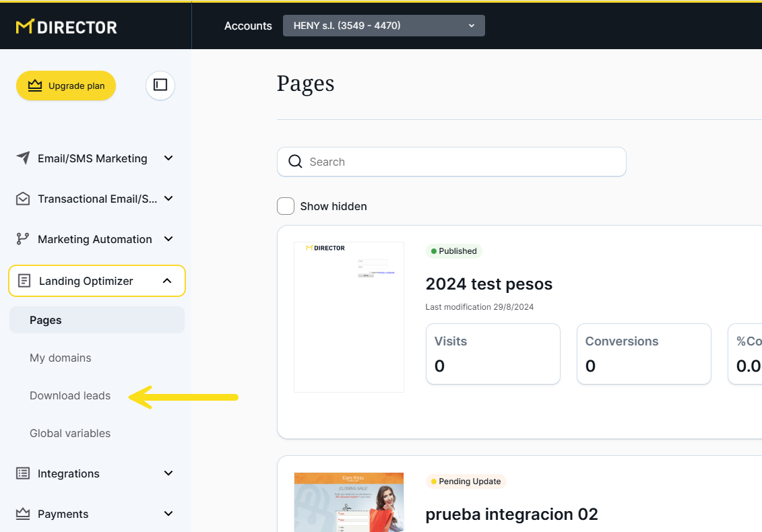Click the Integrations list icon
Screen dimensions: 762x532
coord(23,473)
